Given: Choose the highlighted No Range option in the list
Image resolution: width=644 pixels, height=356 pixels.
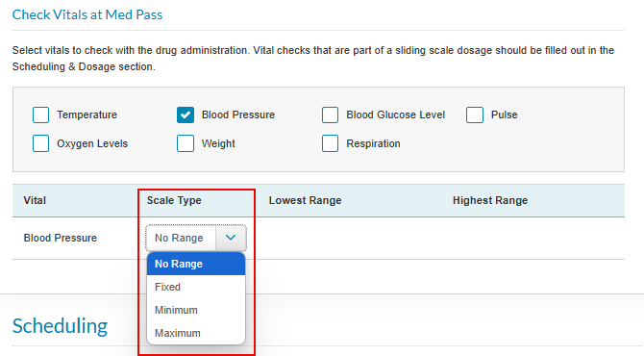Looking at the screenshot, I should click(196, 264).
